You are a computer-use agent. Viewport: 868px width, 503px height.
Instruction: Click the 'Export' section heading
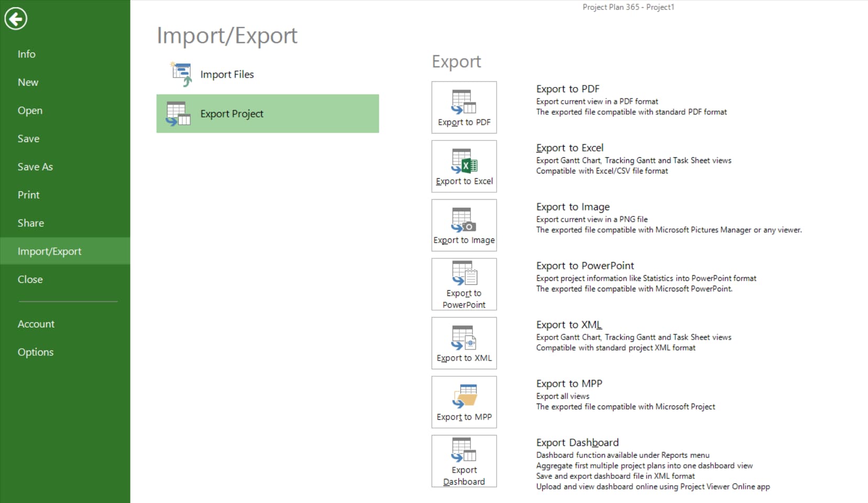[456, 62]
